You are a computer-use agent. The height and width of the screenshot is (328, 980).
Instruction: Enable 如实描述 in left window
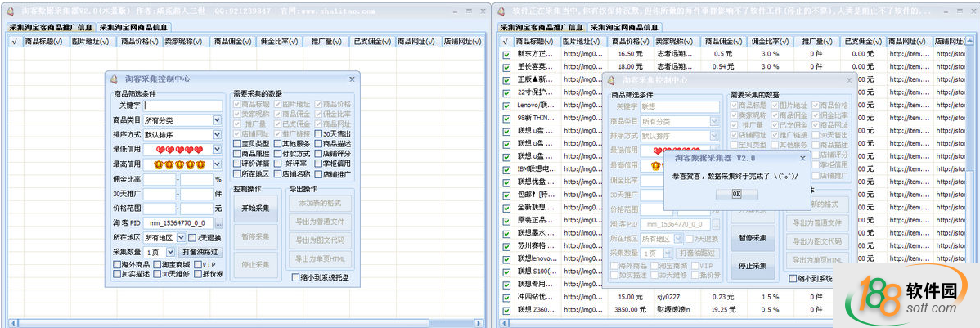(116, 274)
